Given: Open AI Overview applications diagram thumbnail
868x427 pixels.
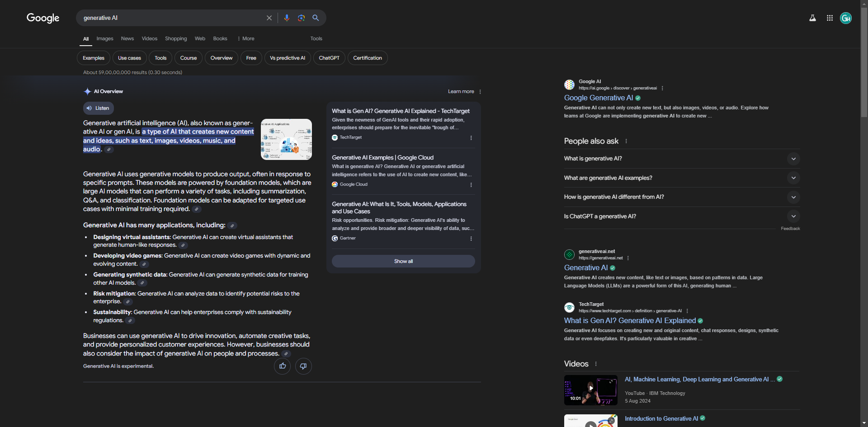Looking at the screenshot, I should coord(286,139).
